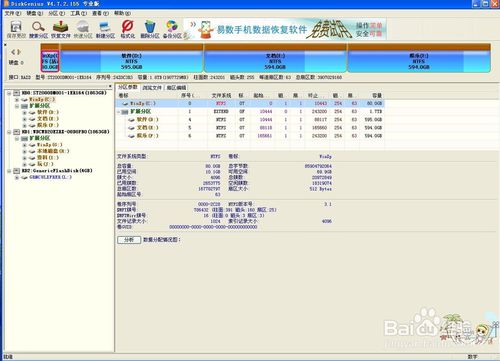Click the 分析 (Analyze) button
This screenshot has height=361, width=500.
[129, 240]
